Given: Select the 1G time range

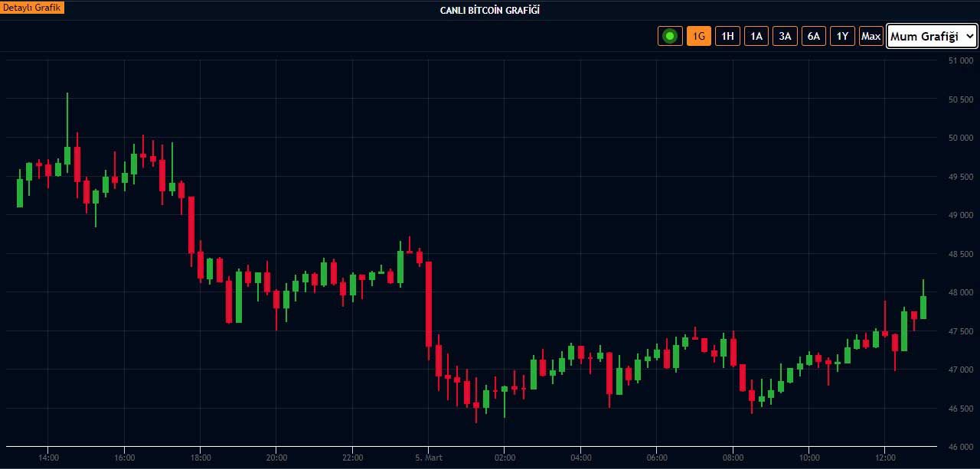Looking at the screenshot, I should pos(699,36).
